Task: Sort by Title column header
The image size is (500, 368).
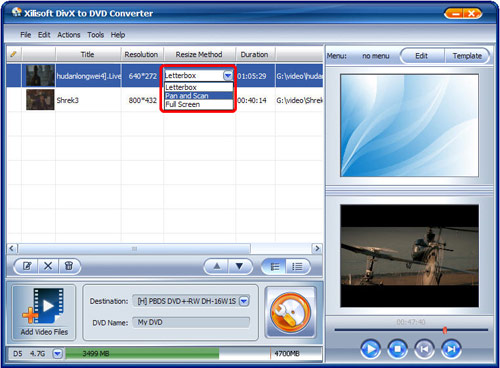Action: click(x=87, y=54)
